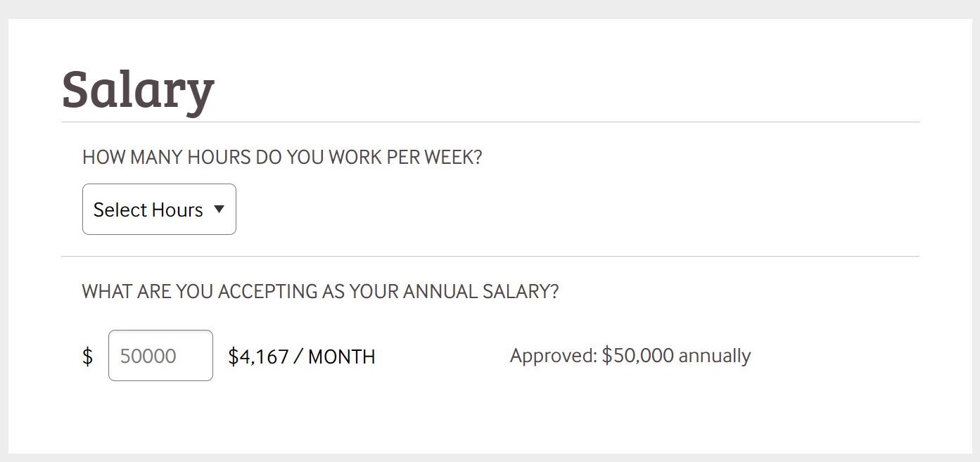This screenshot has width=980, height=462.
Task: Click the 50000 placeholder text
Action: pos(148,356)
